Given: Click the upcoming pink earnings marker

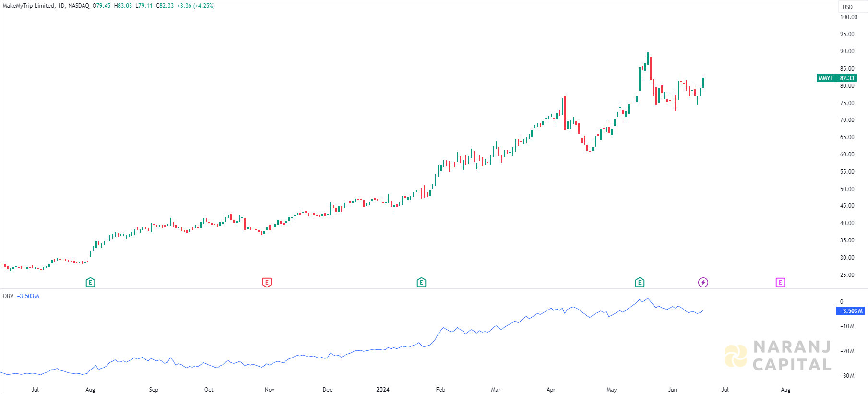Looking at the screenshot, I should coord(780,282).
